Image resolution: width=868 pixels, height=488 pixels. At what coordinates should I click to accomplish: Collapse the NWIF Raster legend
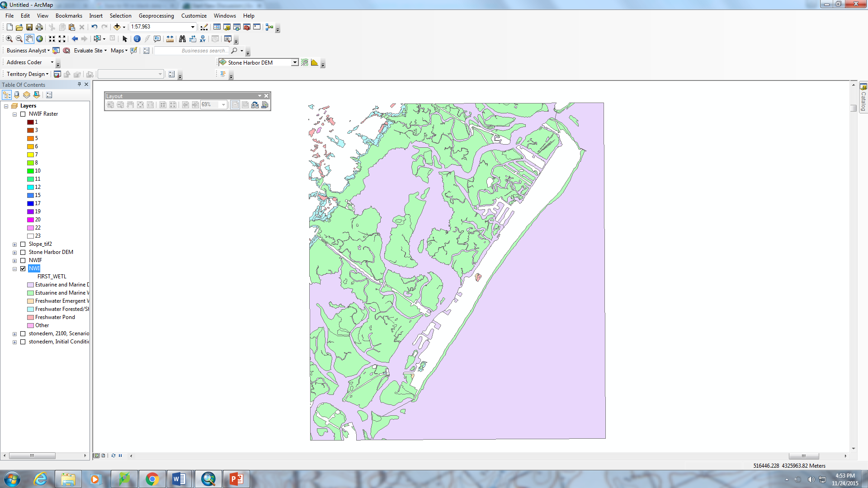coord(14,114)
